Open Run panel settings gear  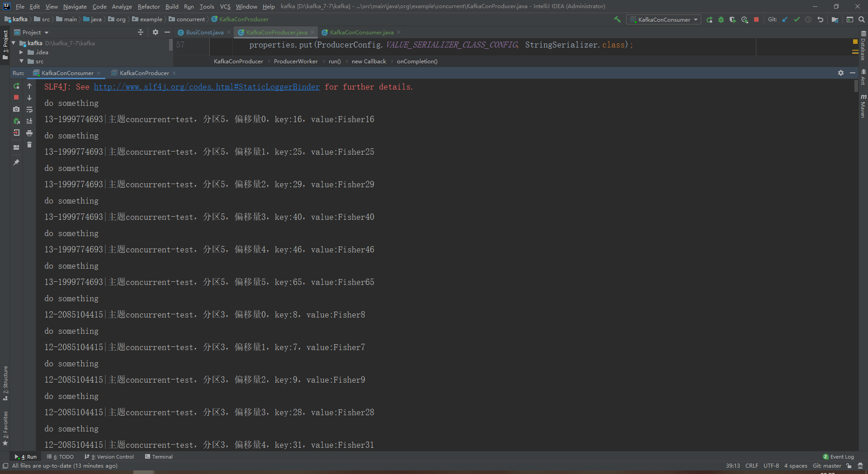coord(841,73)
